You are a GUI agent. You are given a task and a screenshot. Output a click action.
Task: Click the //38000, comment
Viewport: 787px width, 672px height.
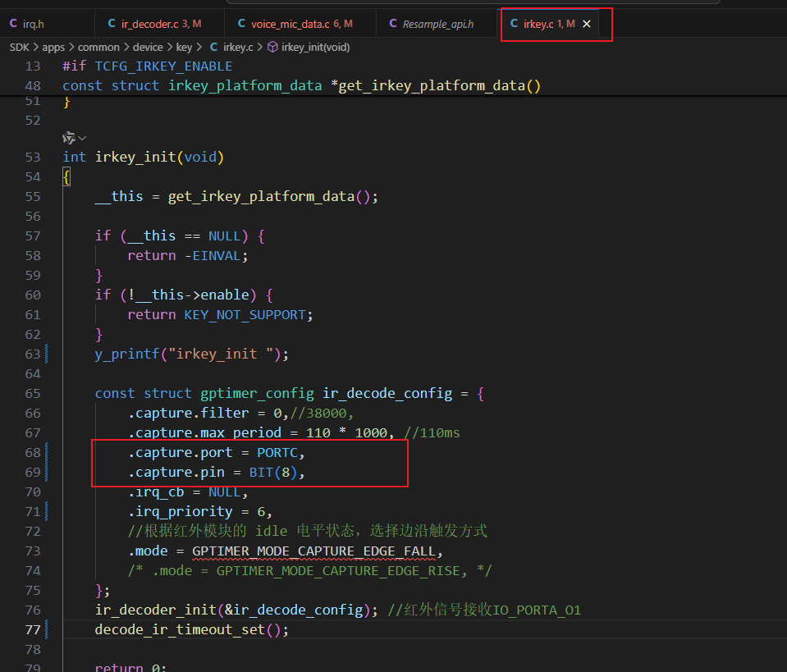point(322,413)
